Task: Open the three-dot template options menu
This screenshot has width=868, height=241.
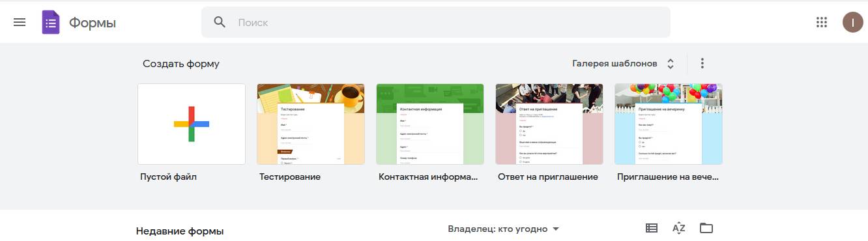Action: pyautogui.click(x=702, y=63)
